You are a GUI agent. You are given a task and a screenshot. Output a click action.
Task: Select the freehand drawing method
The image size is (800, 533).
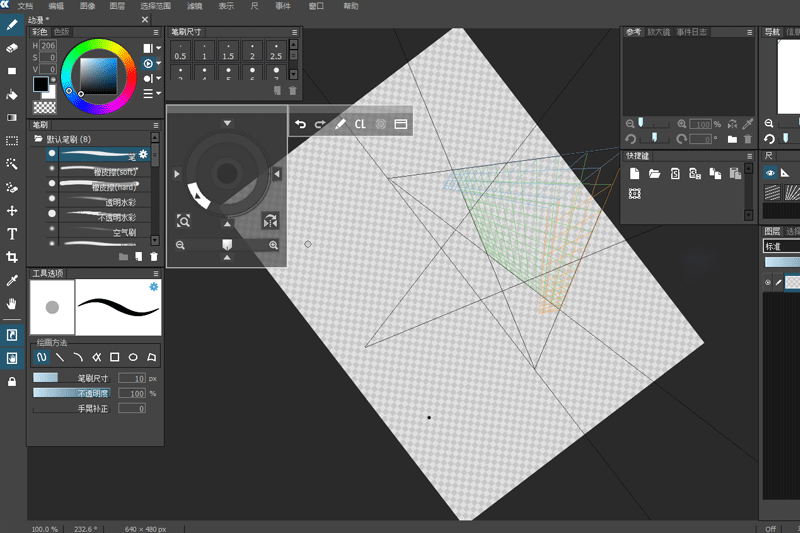click(42, 357)
